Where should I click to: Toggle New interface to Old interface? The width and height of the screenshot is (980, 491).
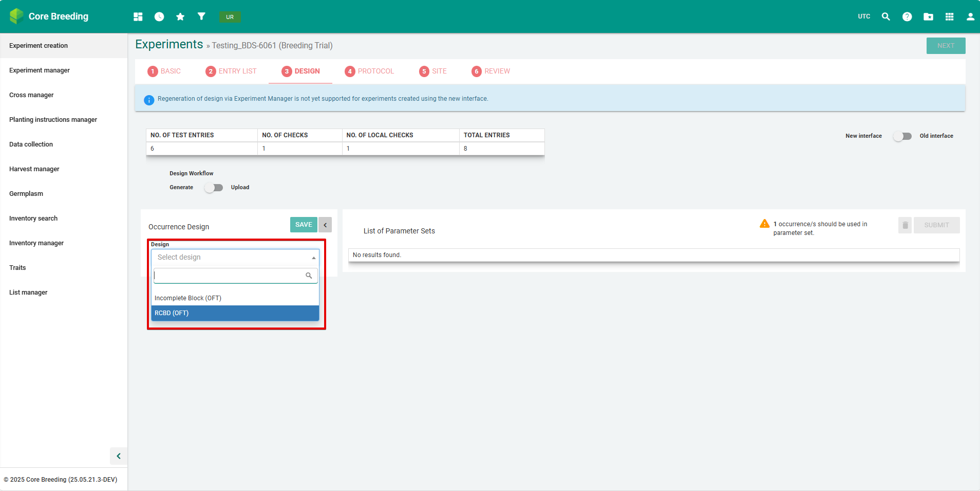pyautogui.click(x=902, y=136)
